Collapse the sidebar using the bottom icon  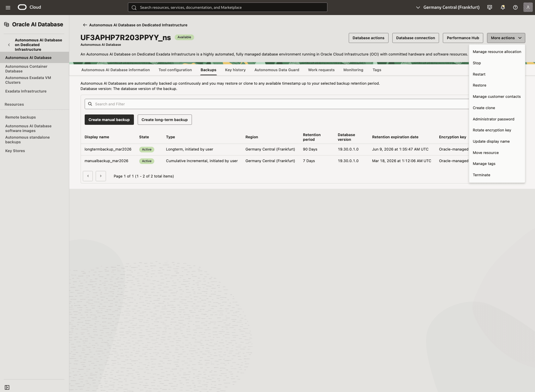click(x=7, y=388)
